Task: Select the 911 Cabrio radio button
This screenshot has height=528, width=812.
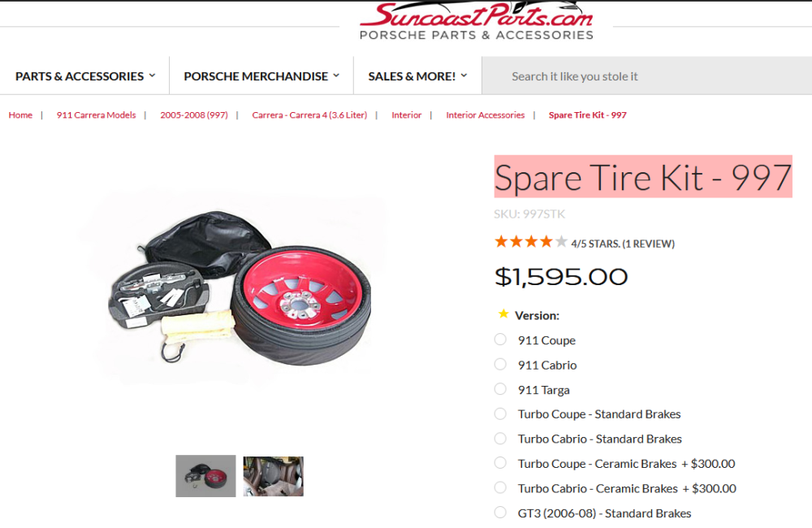Action: pos(500,364)
